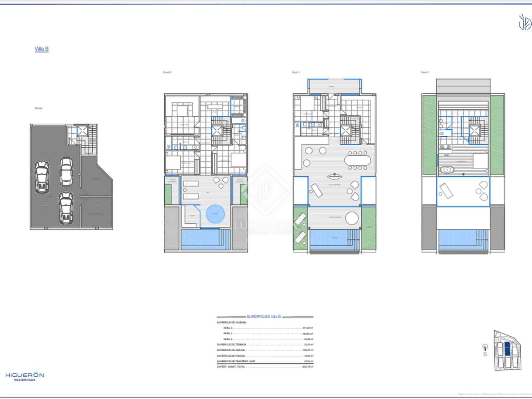Click the highlighted blue plot in site map
Viewport: 532px width, 399px height.
click(507, 349)
